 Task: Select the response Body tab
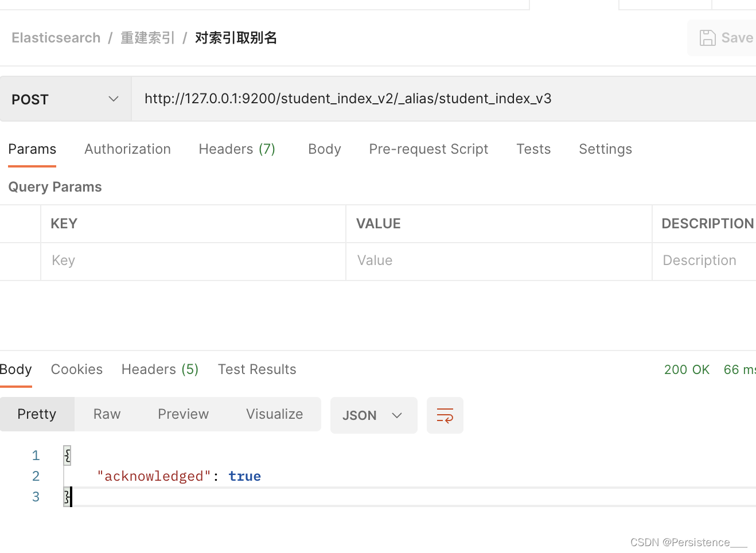[x=16, y=369]
